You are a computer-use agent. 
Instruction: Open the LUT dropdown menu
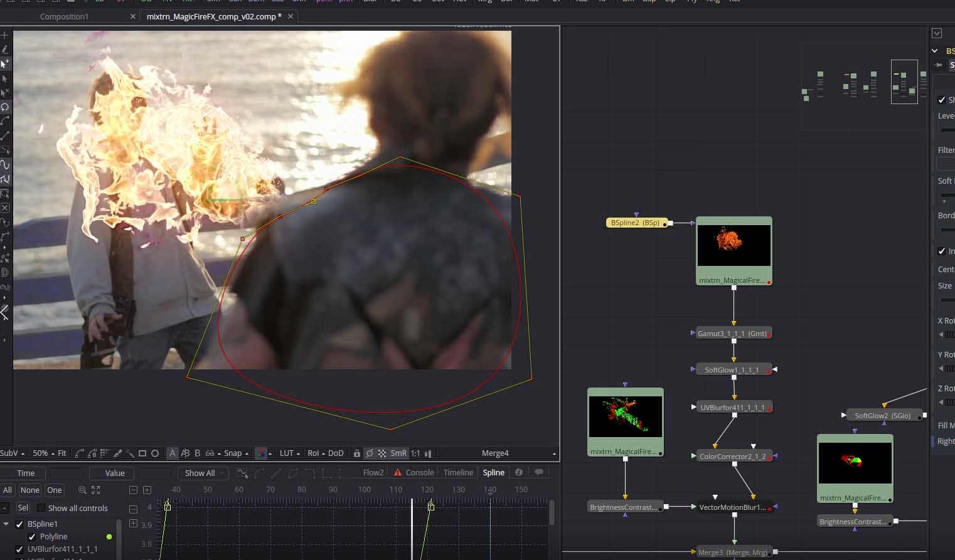(289, 453)
